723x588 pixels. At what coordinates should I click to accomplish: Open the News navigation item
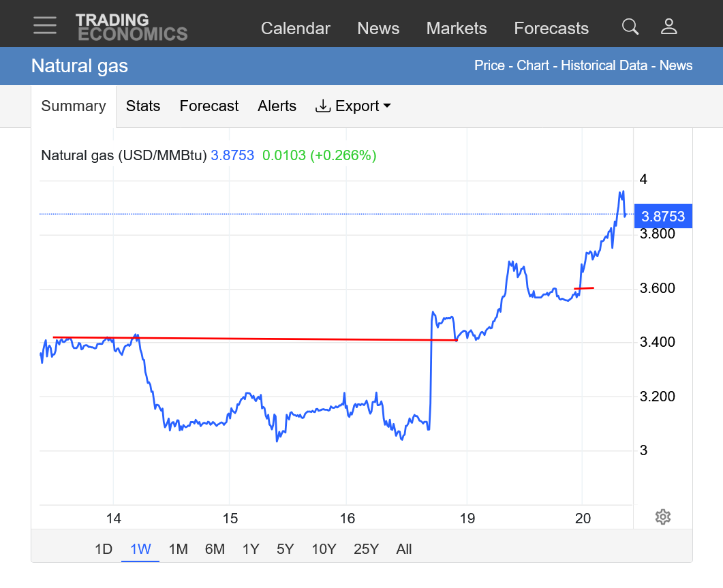(x=378, y=29)
